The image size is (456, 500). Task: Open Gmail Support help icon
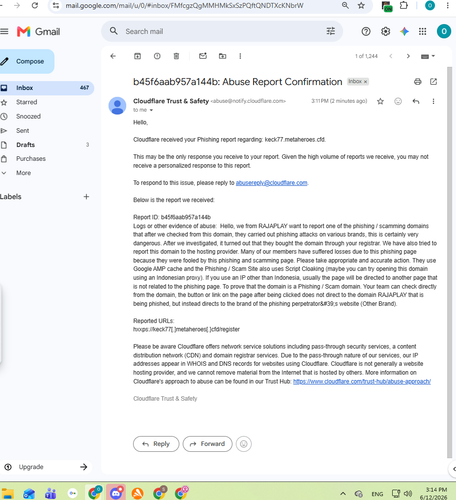366,31
